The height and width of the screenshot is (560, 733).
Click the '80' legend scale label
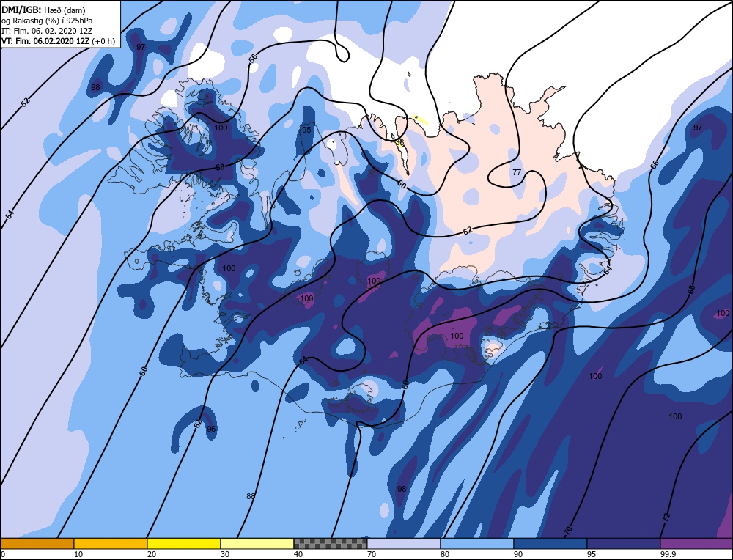pos(445,554)
